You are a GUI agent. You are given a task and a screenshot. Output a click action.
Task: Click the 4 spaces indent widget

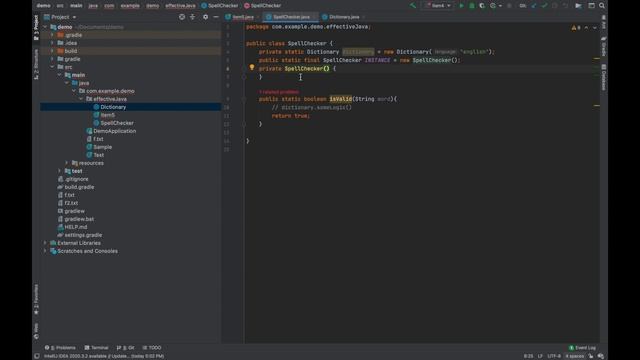(574, 356)
